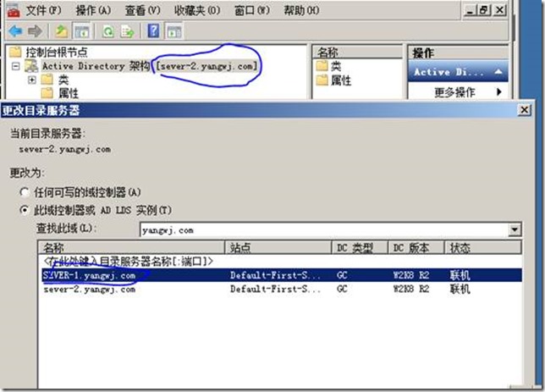Click the Back arrow toolbar icon
The width and height of the screenshot is (545, 392).
click(x=15, y=31)
